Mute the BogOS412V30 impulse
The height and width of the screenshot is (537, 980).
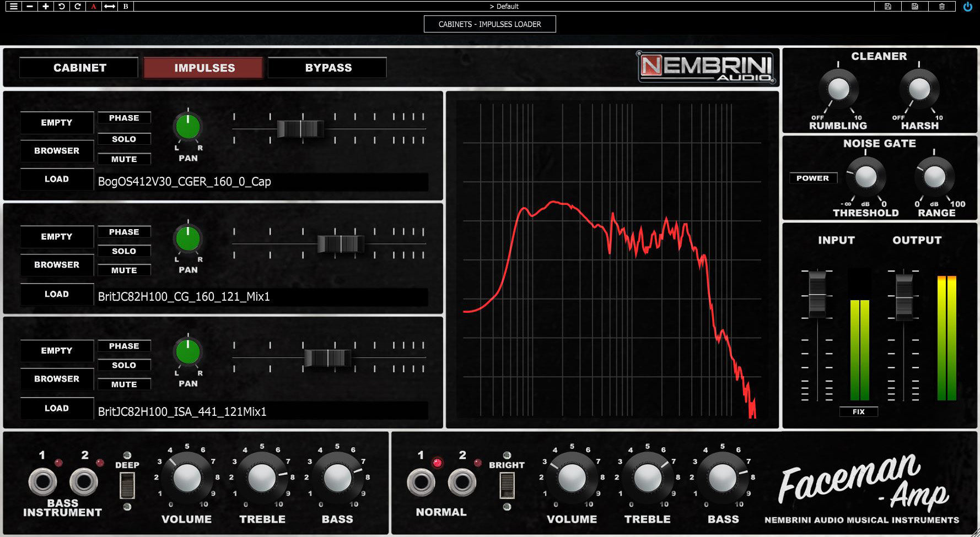coord(124,159)
